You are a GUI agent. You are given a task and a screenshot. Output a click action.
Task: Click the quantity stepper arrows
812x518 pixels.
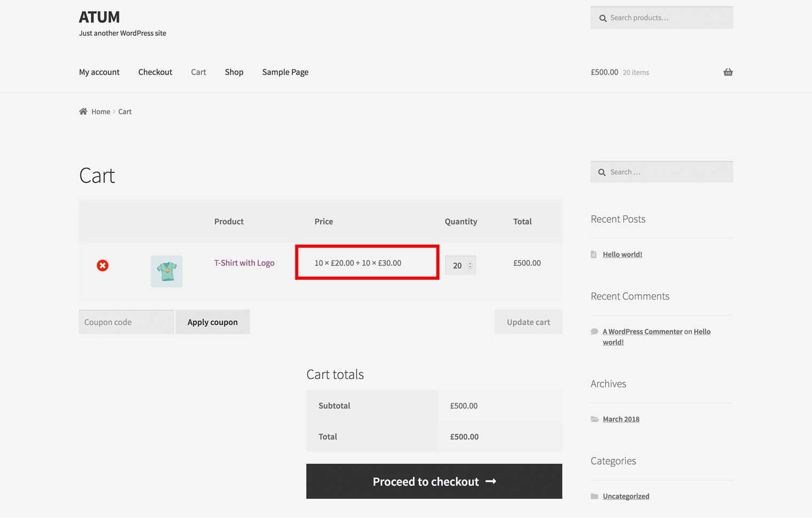click(x=470, y=265)
